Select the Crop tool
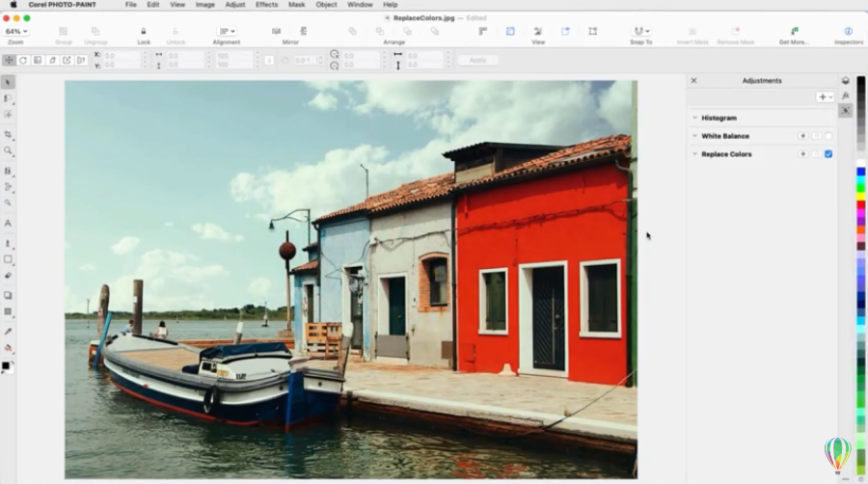868x484 pixels. point(8,134)
